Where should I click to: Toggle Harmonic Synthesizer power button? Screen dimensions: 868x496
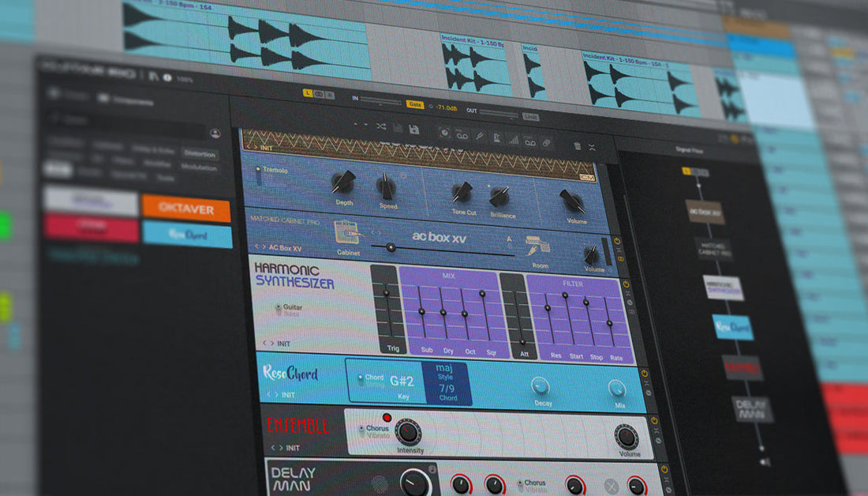[626, 284]
